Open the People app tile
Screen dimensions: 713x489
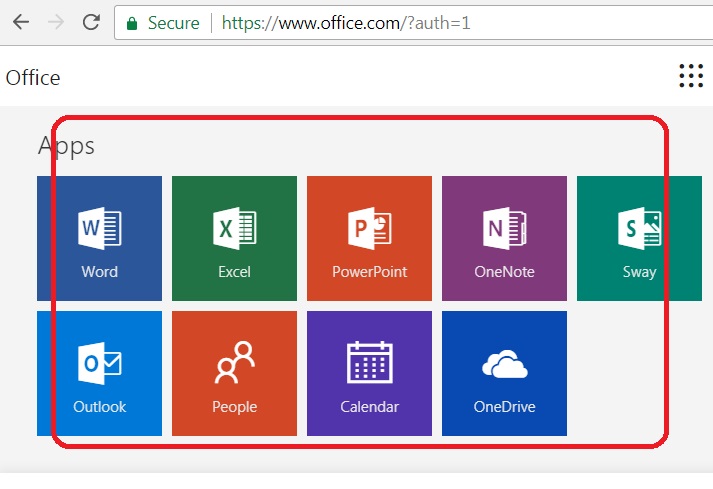tap(234, 373)
